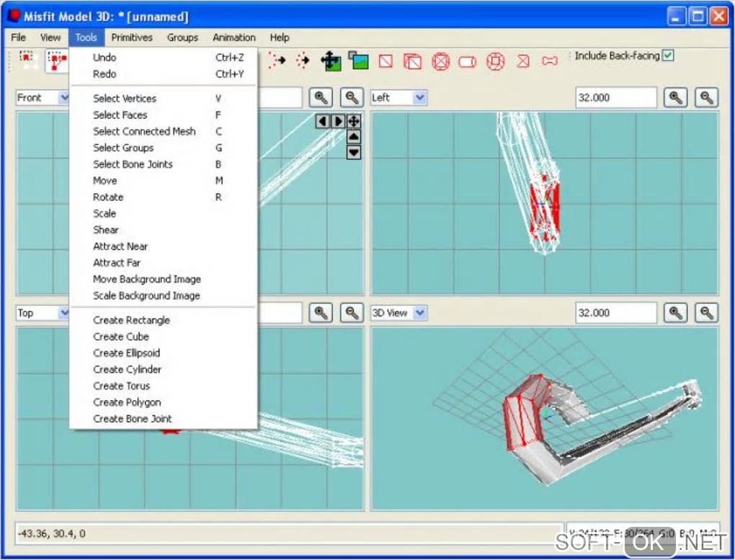Choose Create Rectangle menu entry

[163, 320]
